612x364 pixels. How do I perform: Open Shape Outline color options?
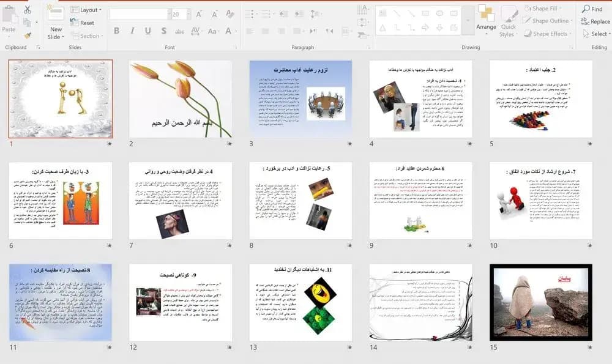pyautogui.click(x=548, y=21)
